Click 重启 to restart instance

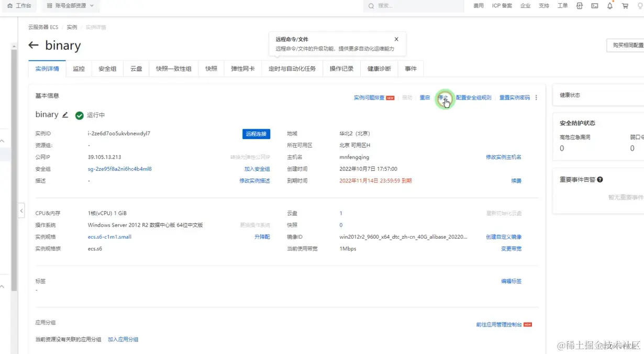pyautogui.click(x=425, y=98)
